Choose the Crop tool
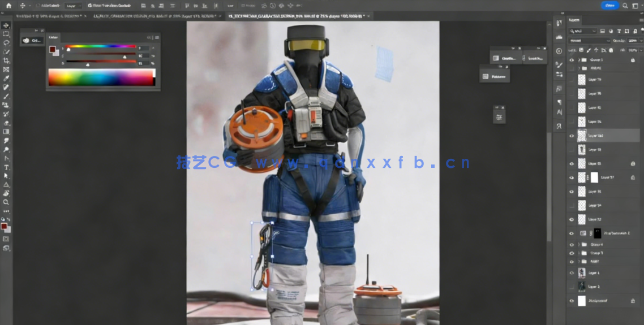Viewport: 644px width, 325px height. click(6, 60)
